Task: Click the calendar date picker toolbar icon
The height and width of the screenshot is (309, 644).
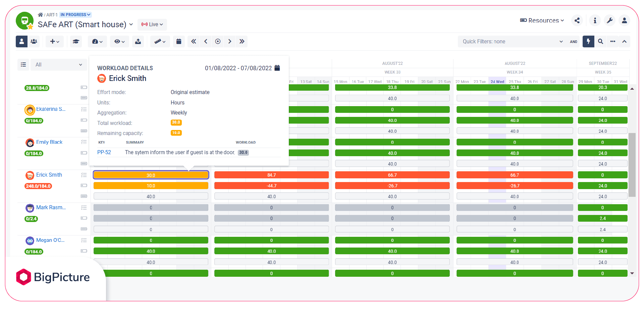Action: pyautogui.click(x=179, y=41)
